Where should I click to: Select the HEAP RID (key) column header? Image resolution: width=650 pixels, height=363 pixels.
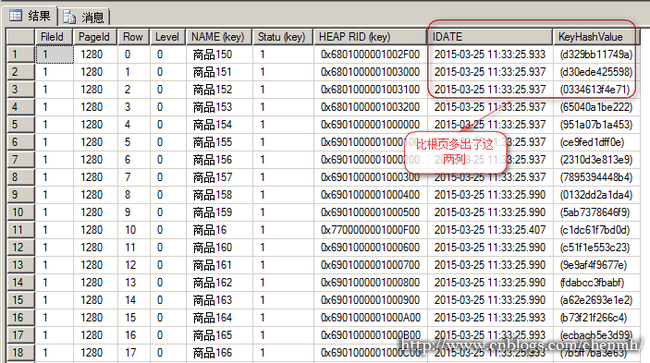pos(370,37)
